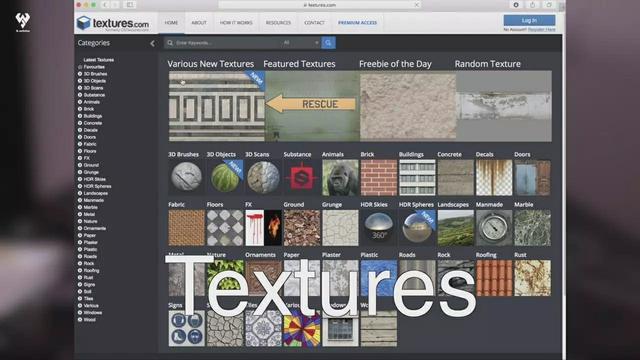The height and width of the screenshot is (360, 640).
Task: Open the RESOURCES nav tab
Action: tap(278, 23)
